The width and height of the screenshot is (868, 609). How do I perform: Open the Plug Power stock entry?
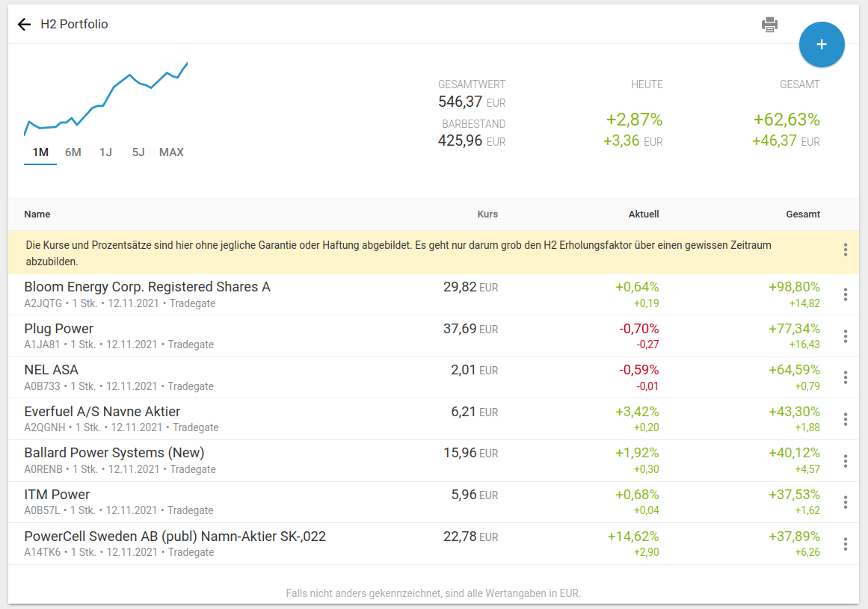[59, 329]
